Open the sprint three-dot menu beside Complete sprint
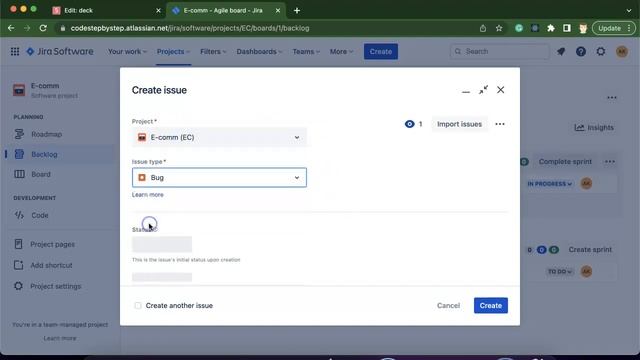640x360 pixels. coord(610,162)
